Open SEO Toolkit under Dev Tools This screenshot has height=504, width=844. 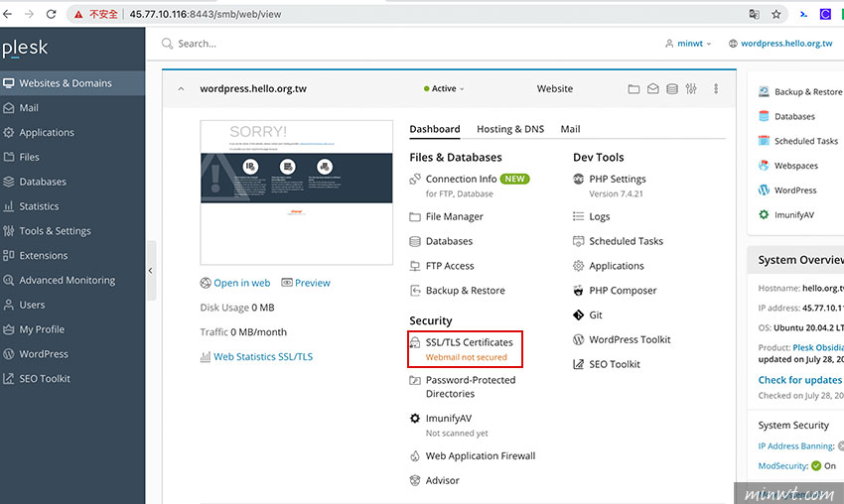pyautogui.click(x=615, y=364)
